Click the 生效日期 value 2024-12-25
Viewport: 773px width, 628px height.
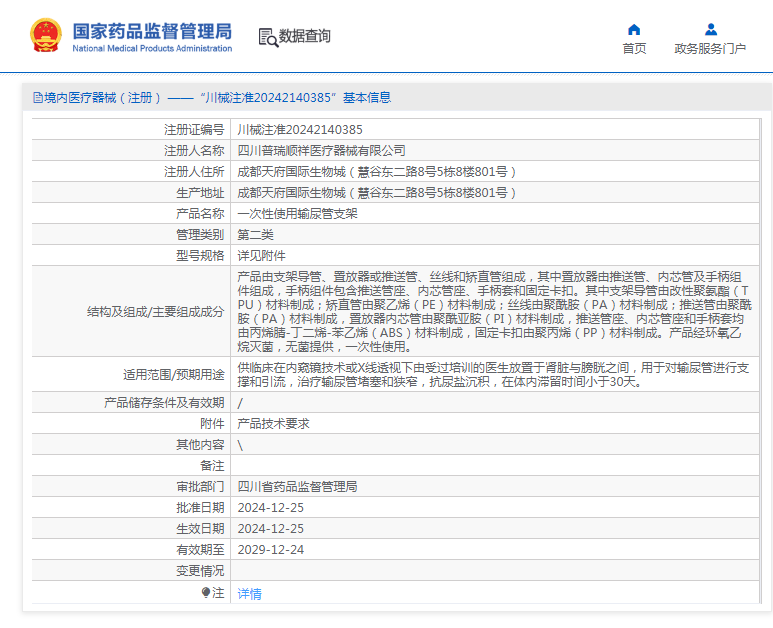point(271,528)
